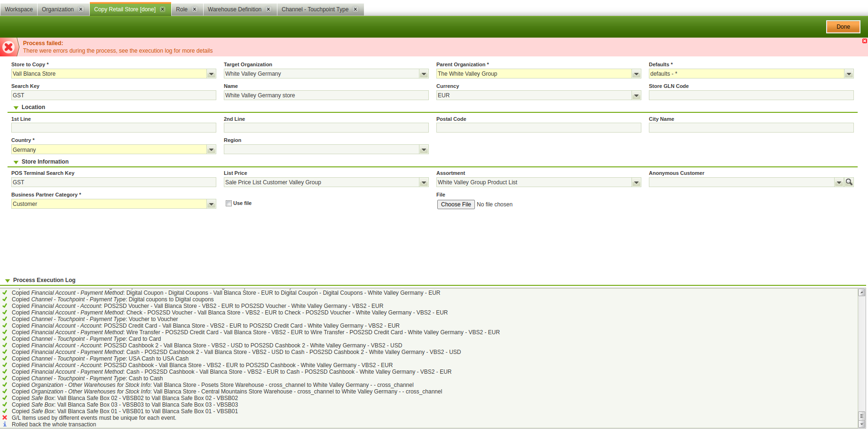Collapse the Store Information section
868x432 pixels.
click(x=16, y=162)
